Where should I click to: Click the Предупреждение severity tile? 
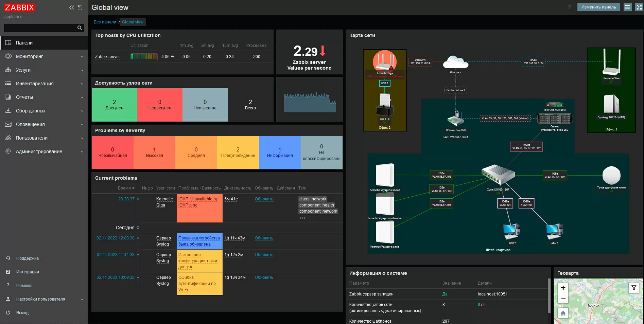point(238,152)
